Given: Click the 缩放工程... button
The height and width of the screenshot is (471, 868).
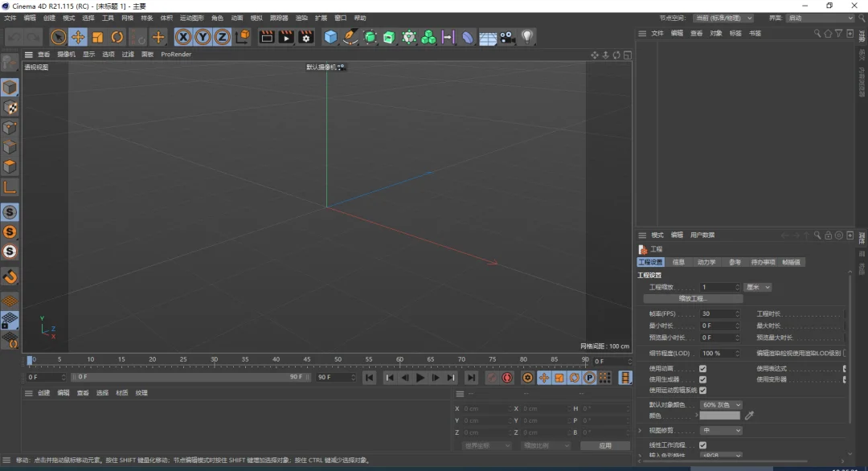Looking at the screenshot, I should [x=693, y=299].
